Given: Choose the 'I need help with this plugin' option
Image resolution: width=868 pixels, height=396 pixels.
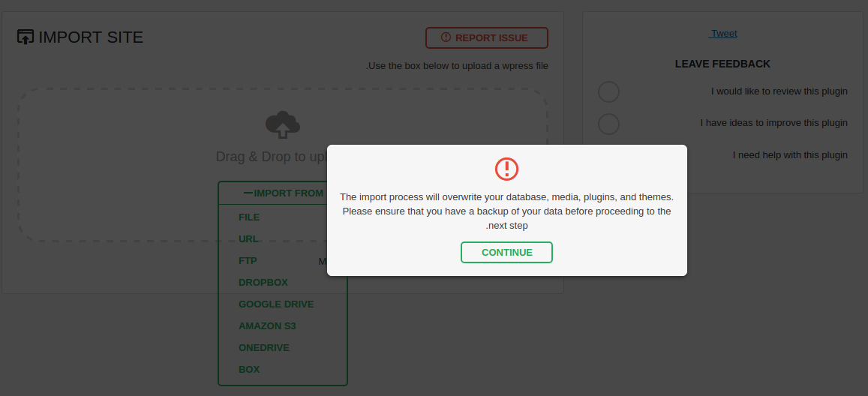Looking at the screenshot, I should 790,154.
